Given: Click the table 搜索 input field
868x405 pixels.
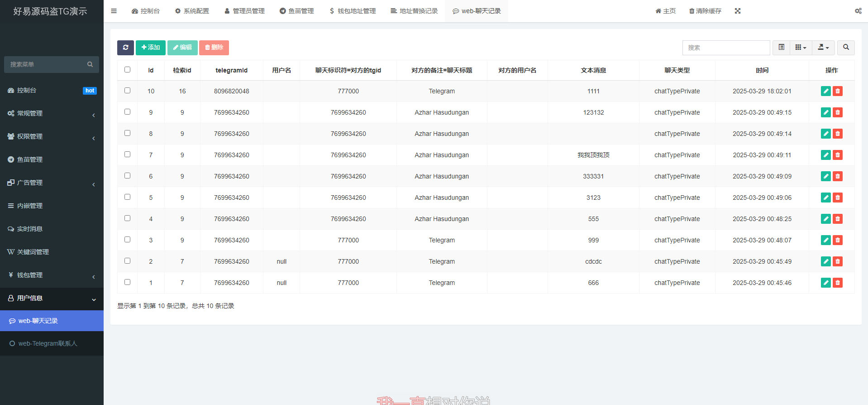Looking at the screenshot, I should 726,48.
